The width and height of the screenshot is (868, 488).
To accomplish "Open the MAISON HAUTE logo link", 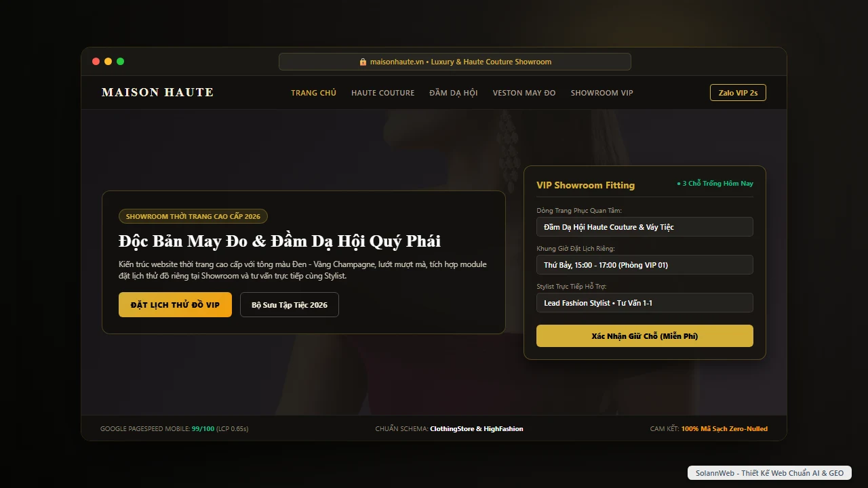I will (157, 92).
